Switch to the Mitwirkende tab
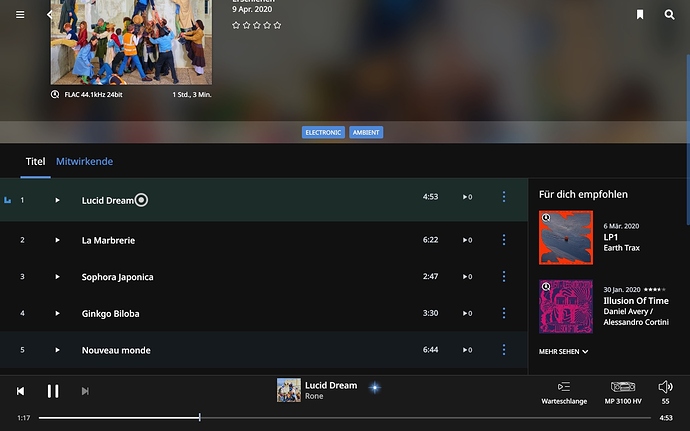690x431 pixels. 84,162
